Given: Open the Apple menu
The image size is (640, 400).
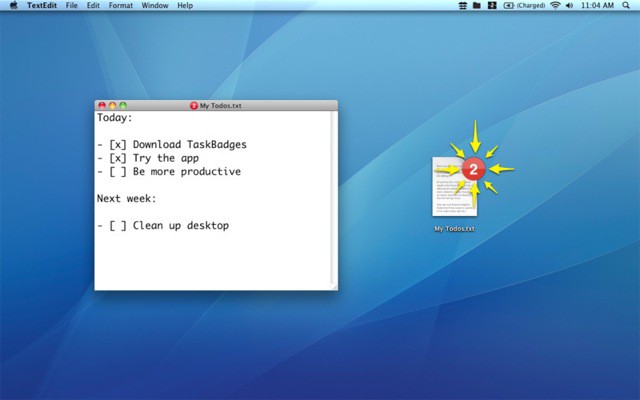Looking at the screenshot, I should coord(13,6).
